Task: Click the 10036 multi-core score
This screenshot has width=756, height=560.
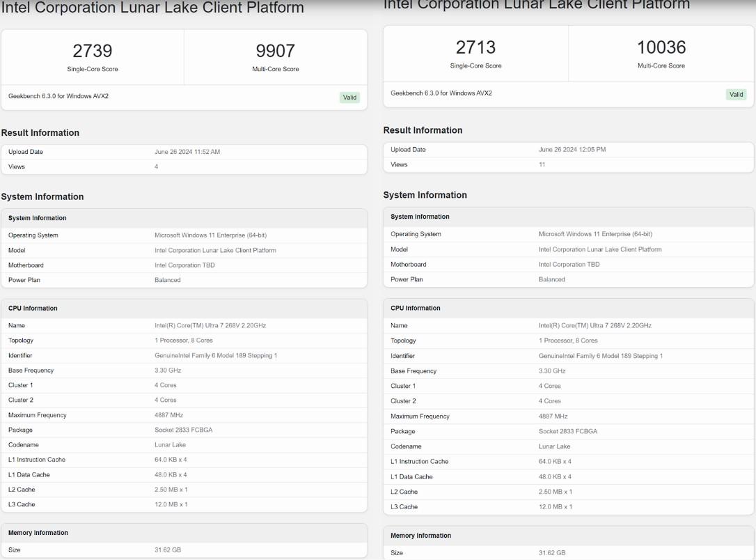Action: click(x=661, y=47)
